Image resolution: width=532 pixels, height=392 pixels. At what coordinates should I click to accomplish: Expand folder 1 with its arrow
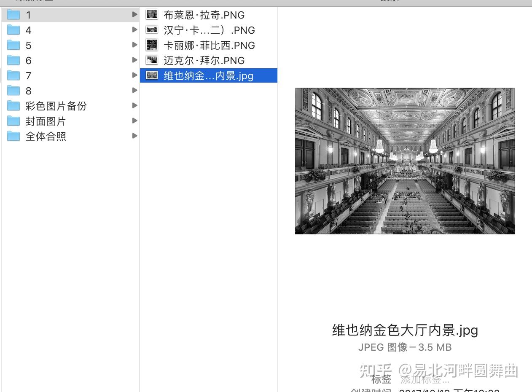tap(134, 15)
